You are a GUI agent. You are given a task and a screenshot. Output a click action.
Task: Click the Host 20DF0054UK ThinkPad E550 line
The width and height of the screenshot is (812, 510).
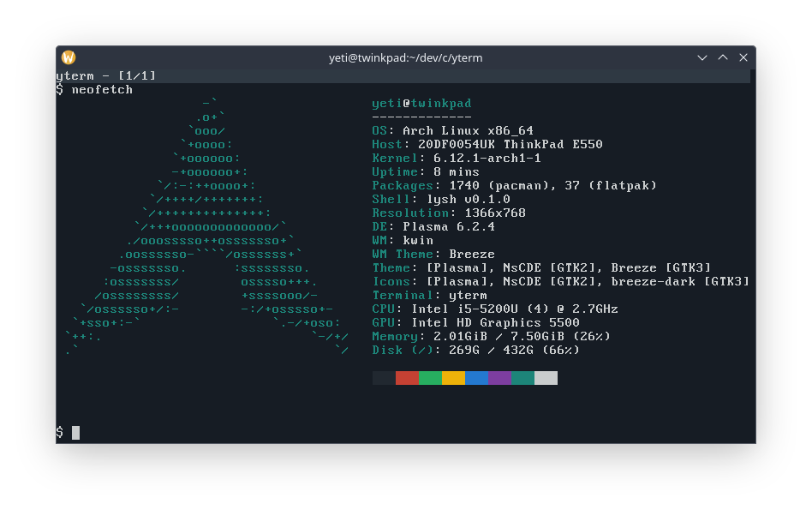[487, 144]
